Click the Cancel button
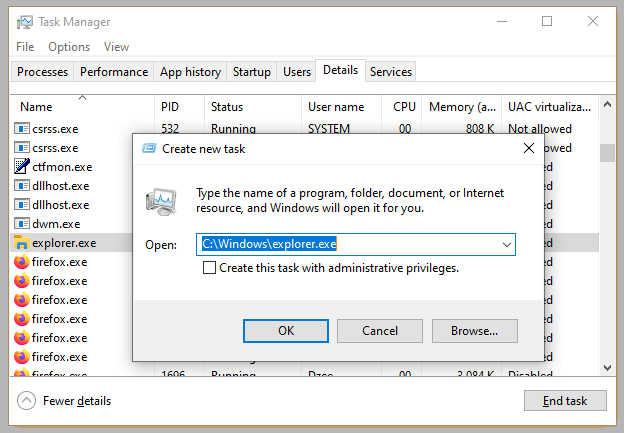624x433 pixels. [380, 330]
